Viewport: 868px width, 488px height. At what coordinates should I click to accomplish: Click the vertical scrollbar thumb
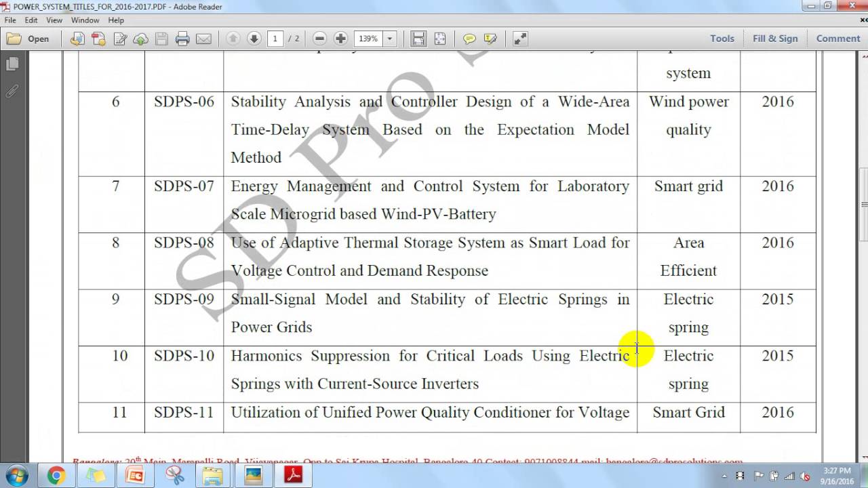[x=863, y=204]
